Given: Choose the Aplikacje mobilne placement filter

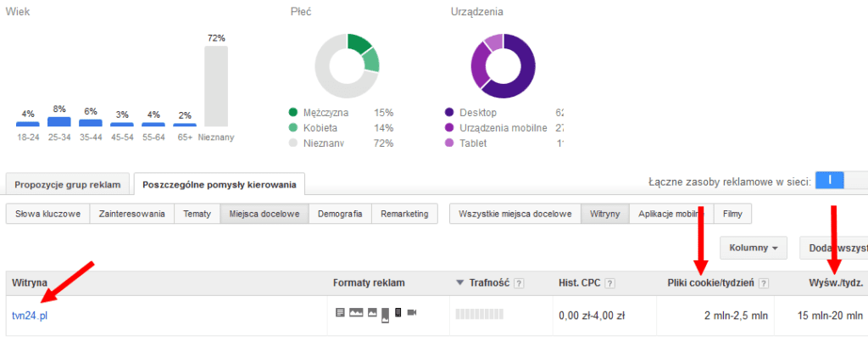Looking at the screenshot, I should pos(671,214).
